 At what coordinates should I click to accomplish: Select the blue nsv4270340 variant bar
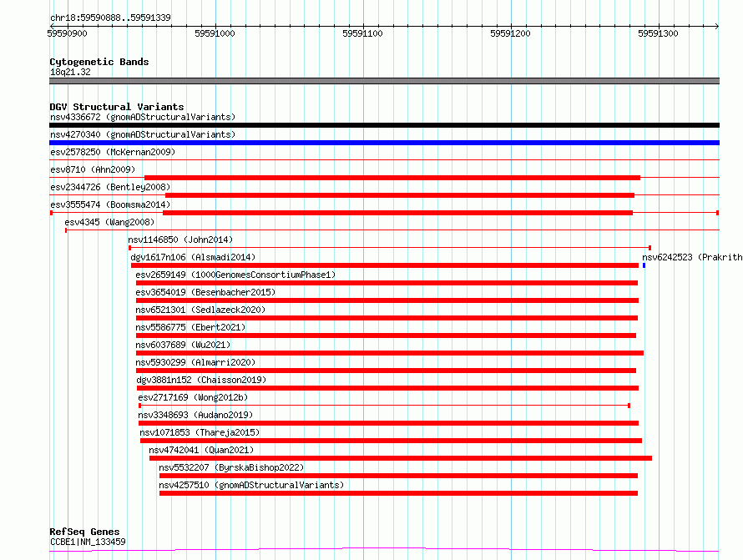click(384, 143)
